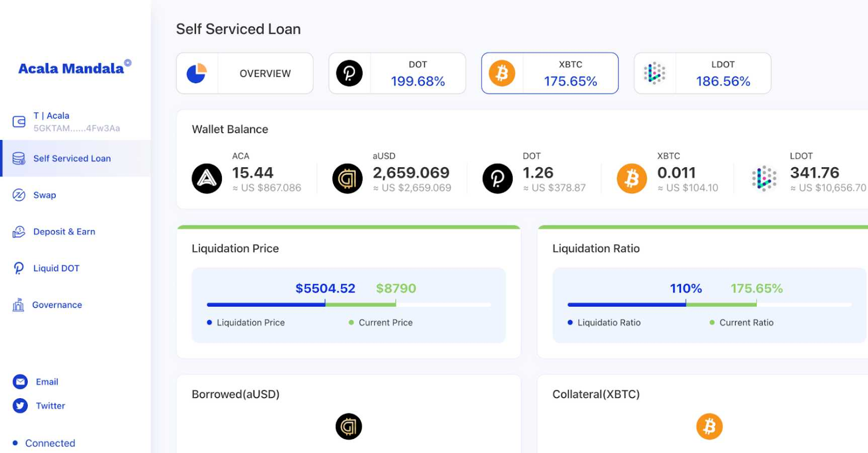Image resolution: width=868 pixels, height=453 pixels.
Task: Click the Acala Mandala logo
Action: coord(74,67)
